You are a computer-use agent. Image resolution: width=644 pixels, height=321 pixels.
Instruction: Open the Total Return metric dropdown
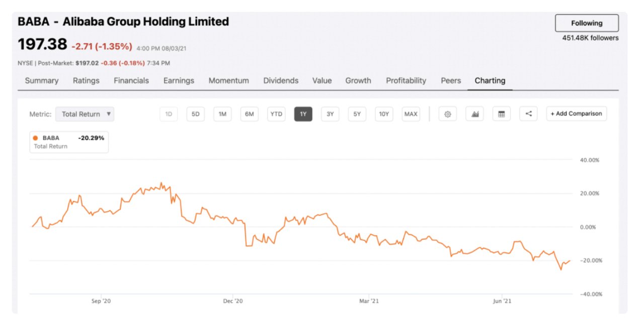85,114
